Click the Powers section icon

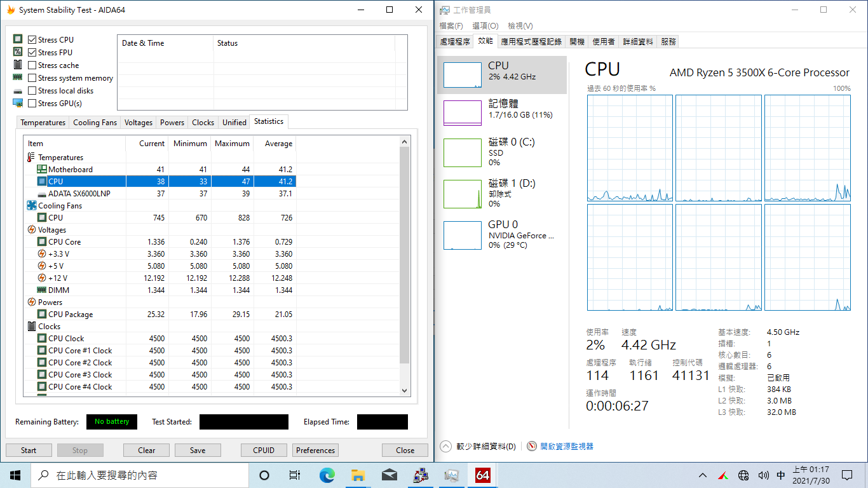tap(32, 302)
